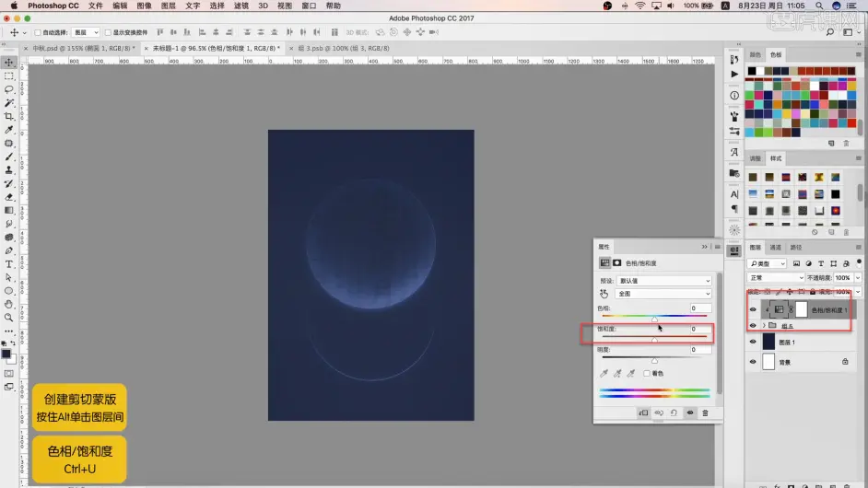
Task: Click the 图层 1 layer thumbnail
Action: coord(768,342)
